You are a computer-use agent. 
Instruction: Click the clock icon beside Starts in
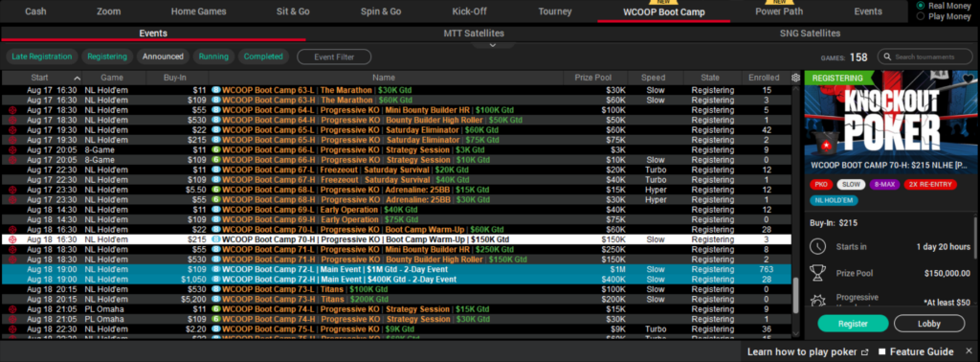pyautogui.click(x=817, y=246)
